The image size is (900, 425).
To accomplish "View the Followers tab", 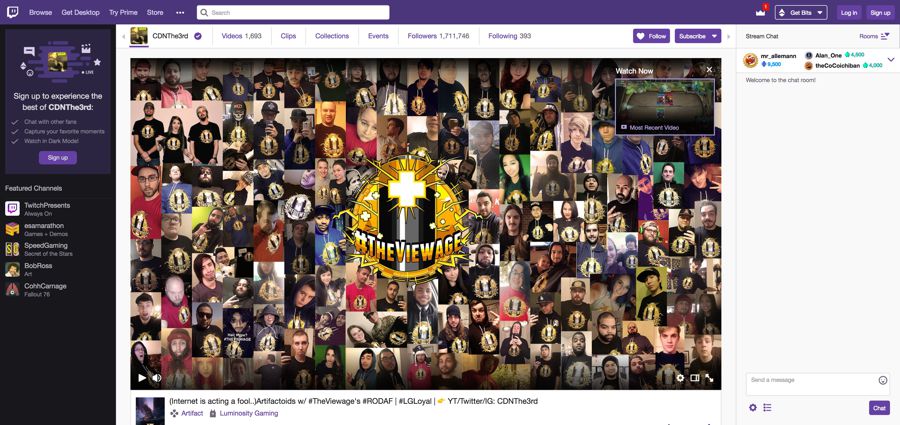I will tap(438, 36).
